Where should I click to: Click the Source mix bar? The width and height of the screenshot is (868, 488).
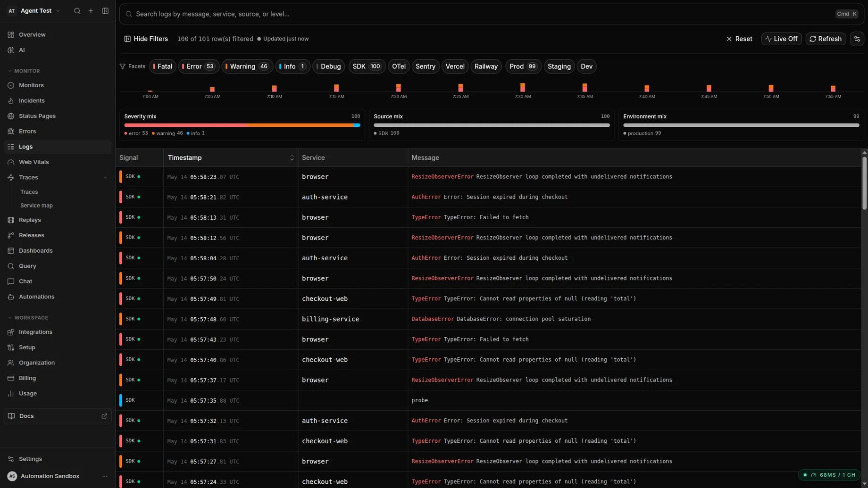(492, 125)
